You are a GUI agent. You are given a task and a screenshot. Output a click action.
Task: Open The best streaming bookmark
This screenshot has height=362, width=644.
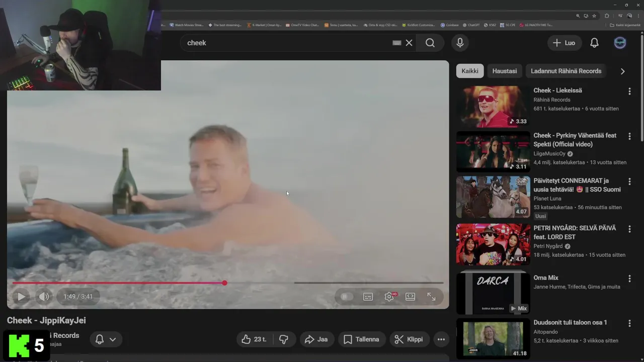pyautogui.click(x=224, y=25)
